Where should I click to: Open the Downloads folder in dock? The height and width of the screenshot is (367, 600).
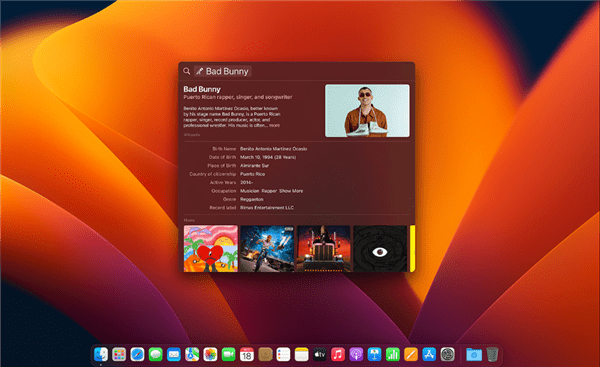point(474,354)
